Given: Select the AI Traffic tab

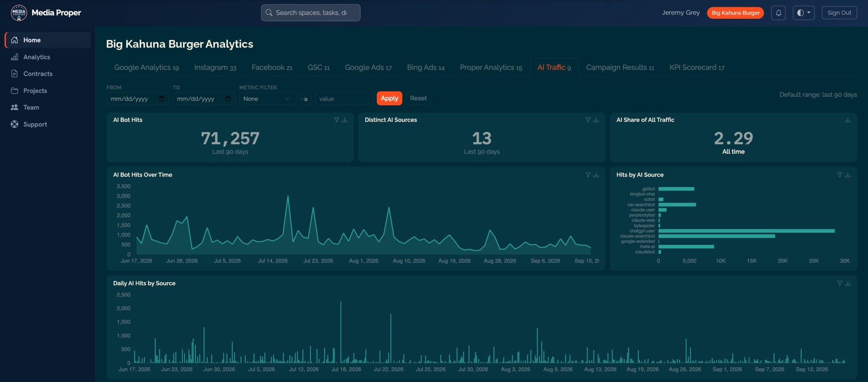Looking at the screenshot, I should [554, 67].
